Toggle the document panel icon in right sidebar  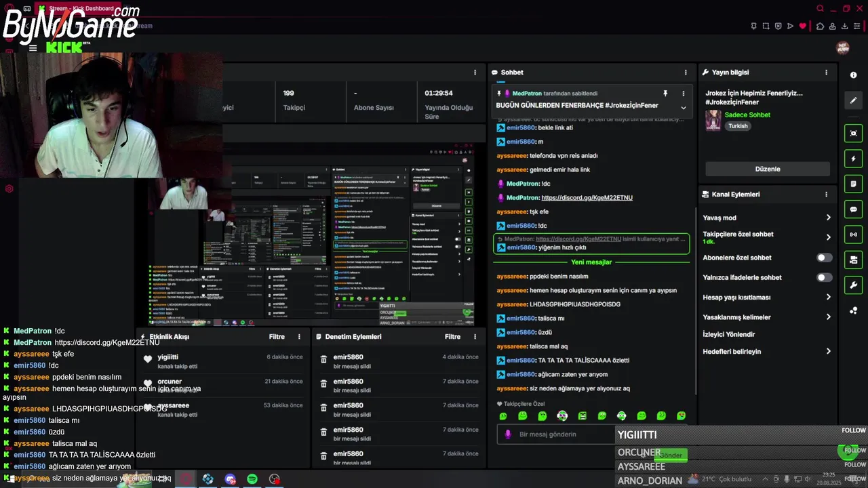point(853,184)
